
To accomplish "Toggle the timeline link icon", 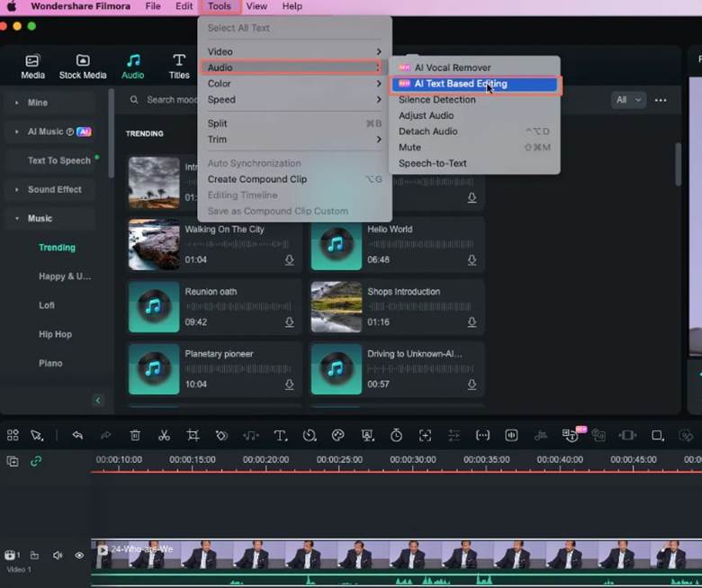I will click(x=36, y=461).
